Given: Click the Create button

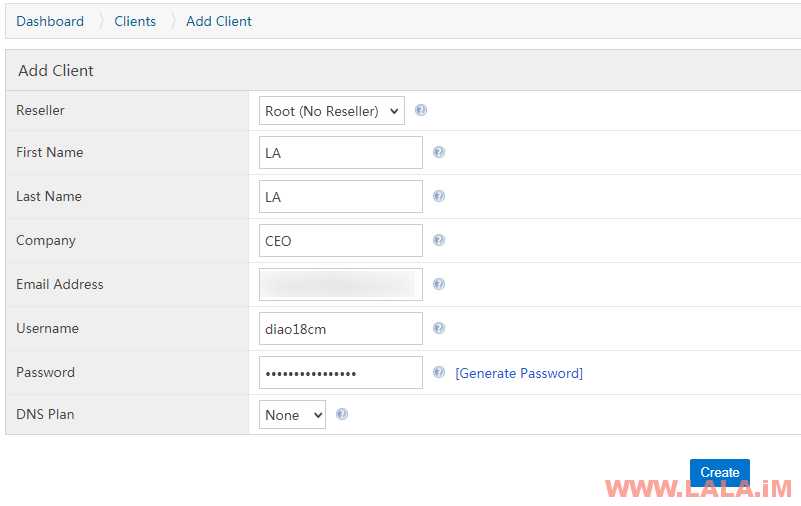Looking at the screenshot, I should coord(720,473).
